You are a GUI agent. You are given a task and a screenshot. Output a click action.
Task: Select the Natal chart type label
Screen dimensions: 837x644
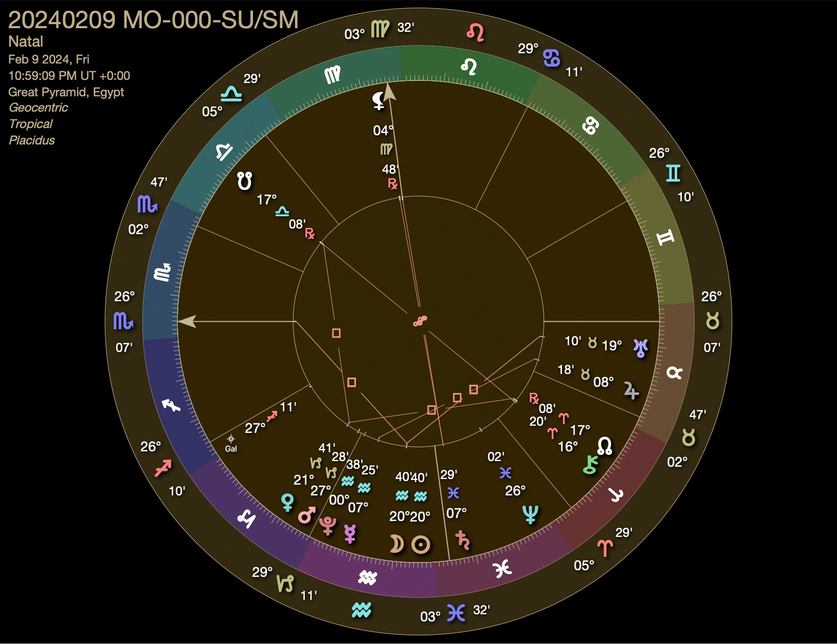(26, 41)
